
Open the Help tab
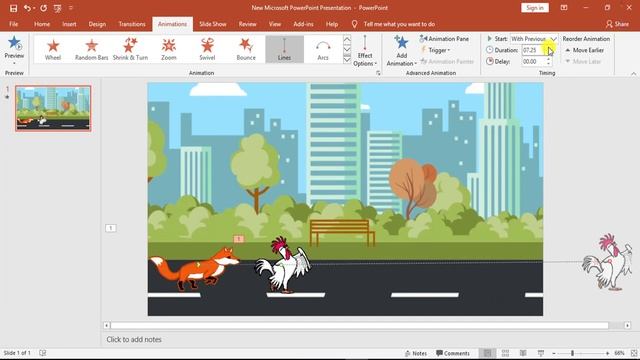point(332,24)
